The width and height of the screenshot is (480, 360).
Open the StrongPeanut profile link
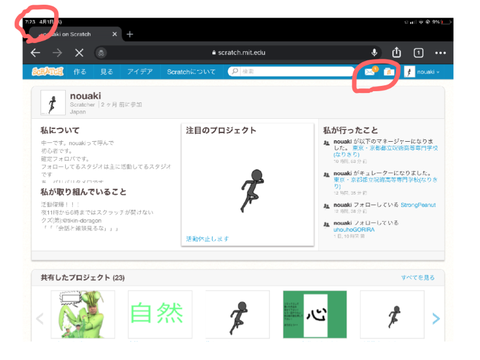(x=418, y=205)
